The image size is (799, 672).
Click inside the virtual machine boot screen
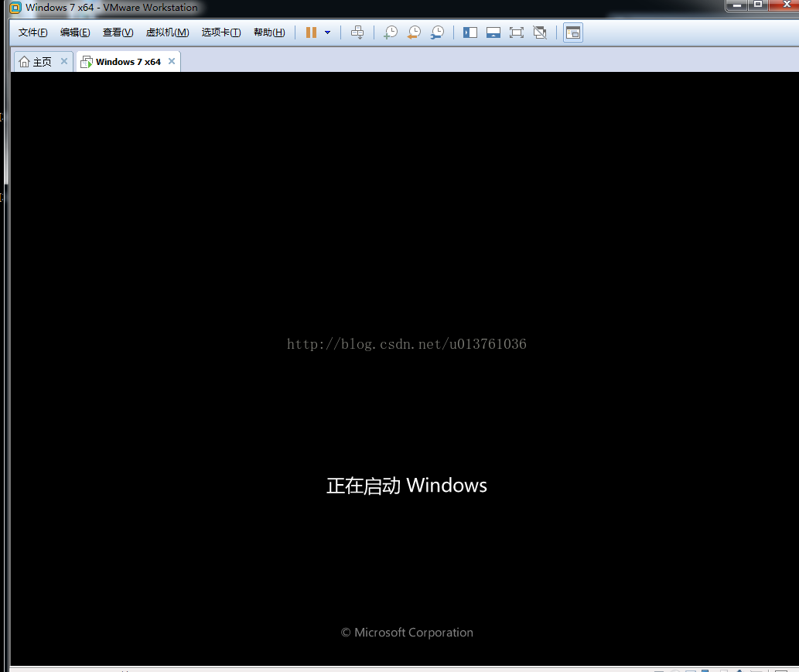tap(405, 368)
